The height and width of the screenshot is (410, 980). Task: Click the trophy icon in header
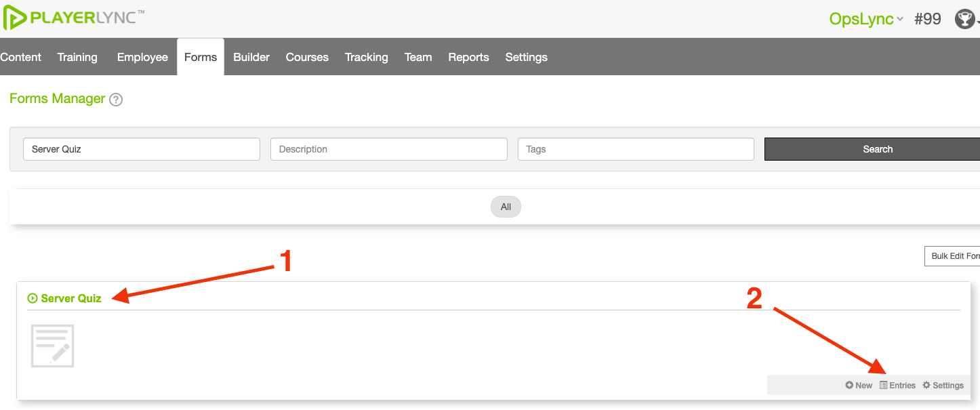tap(964, 19)
